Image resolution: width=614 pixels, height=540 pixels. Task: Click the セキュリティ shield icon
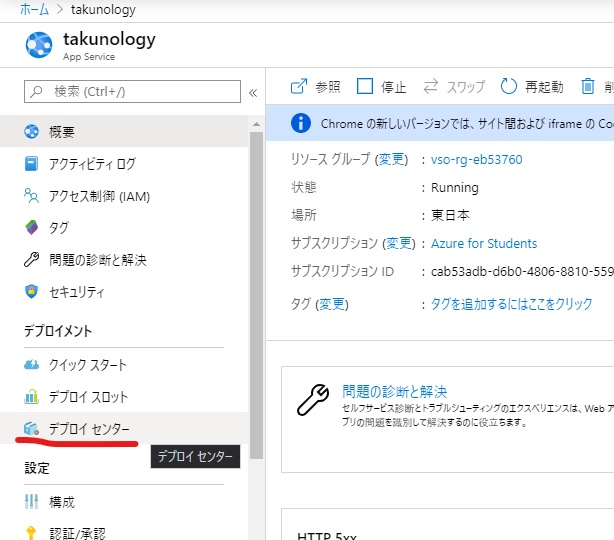(31, 291)
